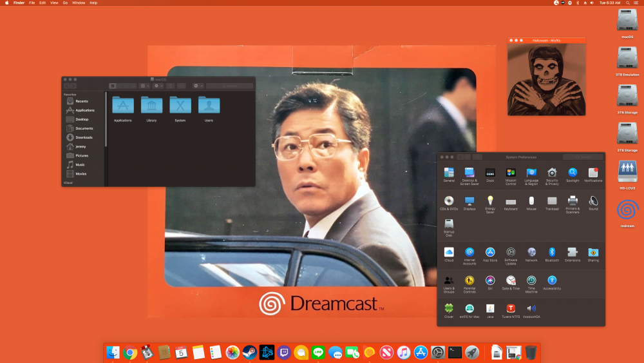The height and width of the screenshot is (363, 644).
Task: Open Users & Groups preferences
Action: click(449, 284)
